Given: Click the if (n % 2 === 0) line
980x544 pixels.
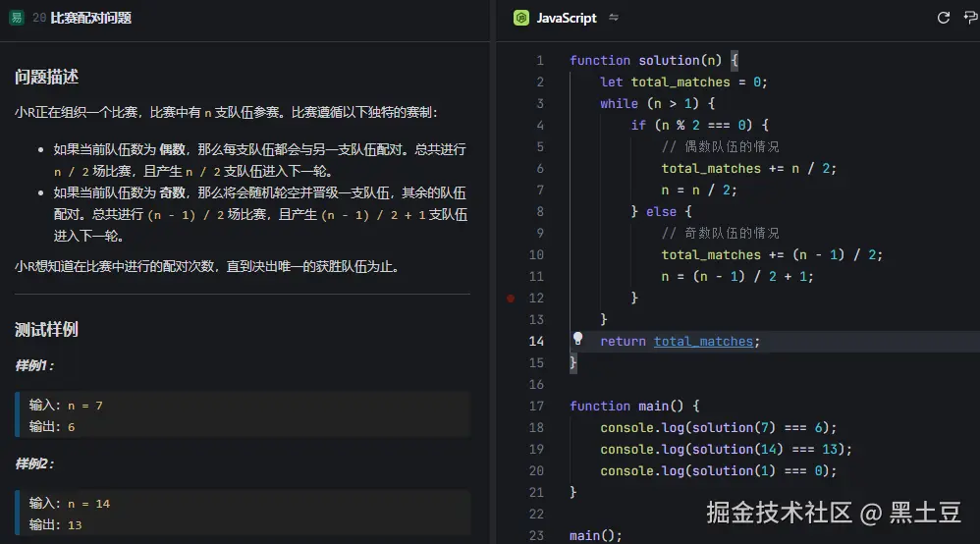Looking at the screenshot, I should click(x=699, y=125).
